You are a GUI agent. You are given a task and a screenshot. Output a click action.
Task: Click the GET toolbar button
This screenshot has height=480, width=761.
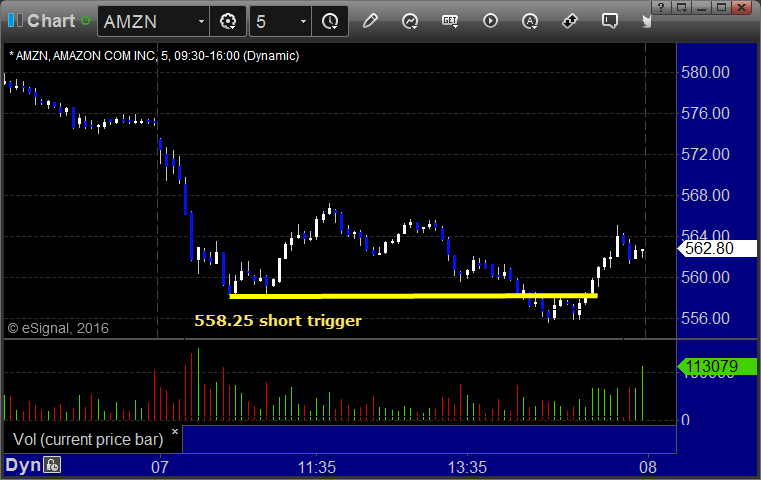pyautogui.click(x=450, y=21)
